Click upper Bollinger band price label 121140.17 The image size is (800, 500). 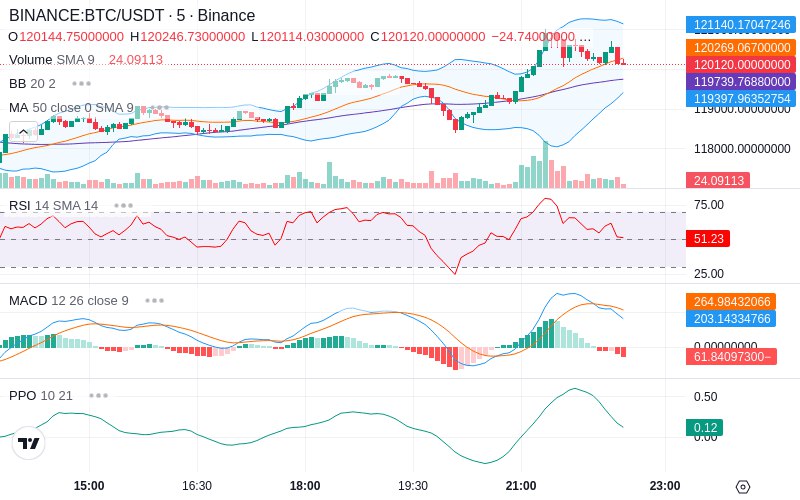[741, 24]
